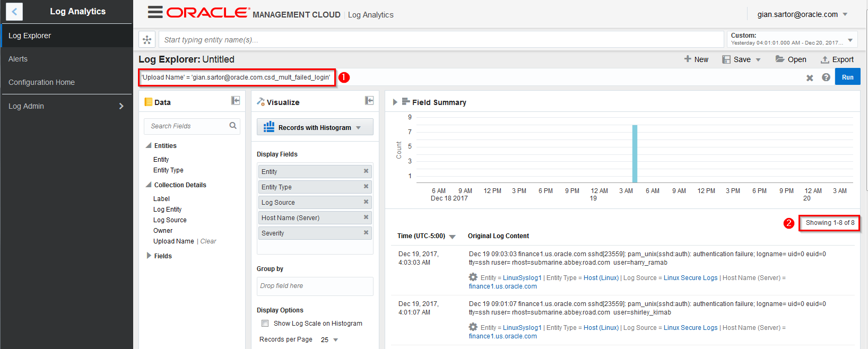This screenshot has width=868, height=349.
Task: Open the entity topology selector icon
Action: point(147,40)
